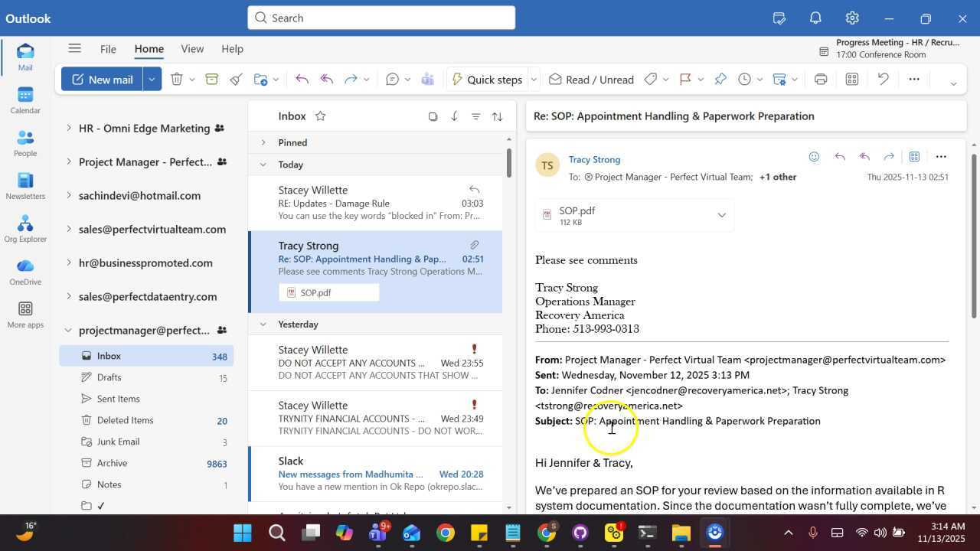This screenshot has height=551, width=980.
Task: Pin the message using ribbon pin icon
Action: click(x=720, y=80)
